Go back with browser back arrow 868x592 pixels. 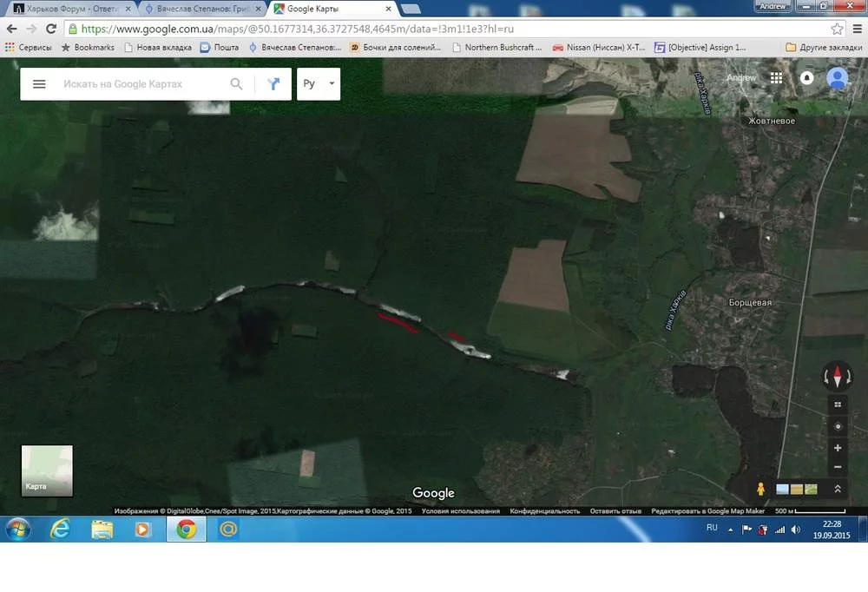11,29
